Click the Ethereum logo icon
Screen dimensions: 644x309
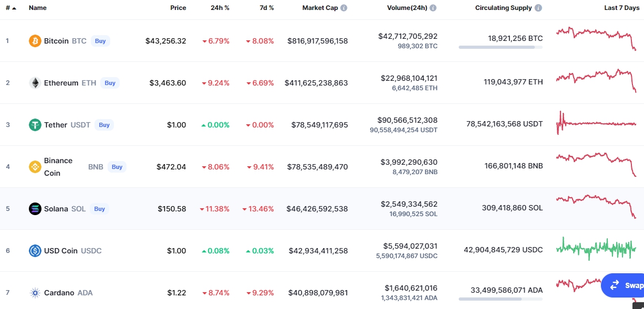click(x=35, y=83)
